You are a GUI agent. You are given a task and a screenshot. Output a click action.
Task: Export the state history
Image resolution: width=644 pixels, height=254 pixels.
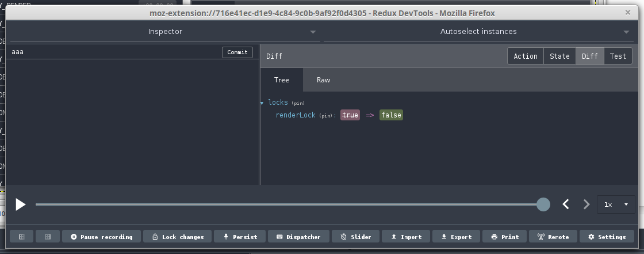pos(457,237)
